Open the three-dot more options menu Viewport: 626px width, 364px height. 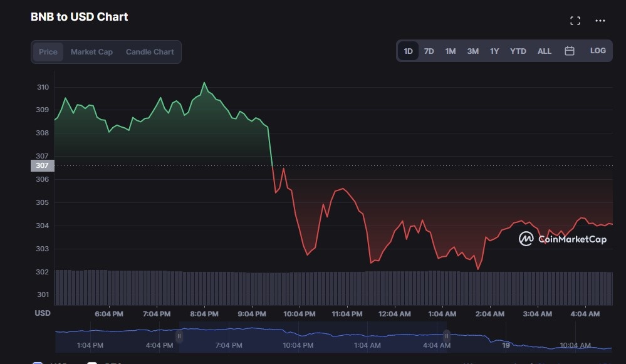click(x=600, y=21)
